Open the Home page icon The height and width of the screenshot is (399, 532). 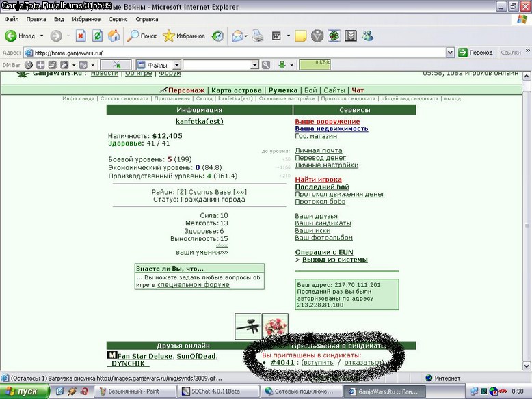[114, 36]
